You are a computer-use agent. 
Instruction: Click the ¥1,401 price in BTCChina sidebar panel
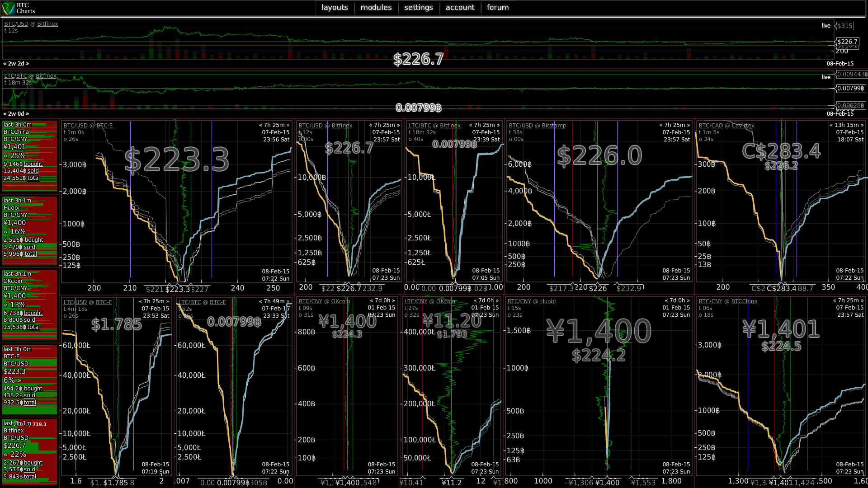(x=14, y=147)
